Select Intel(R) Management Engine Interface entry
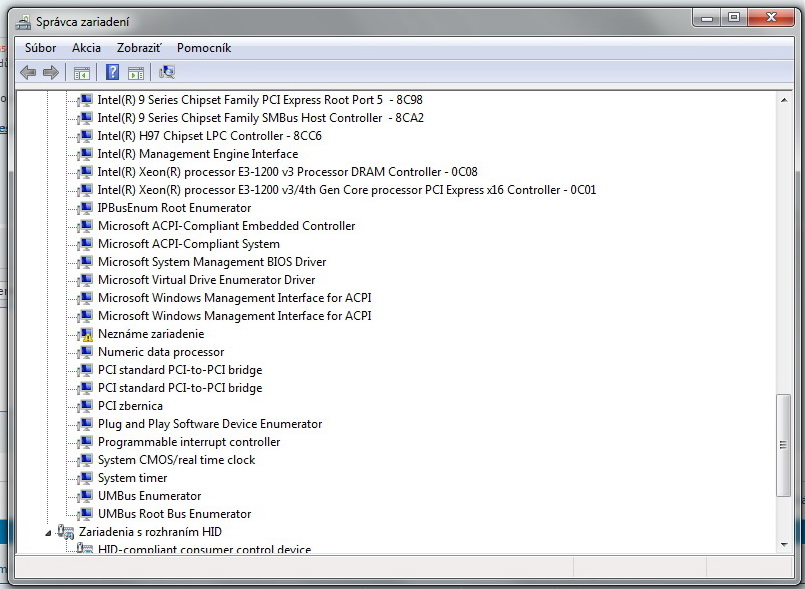Viewport: 805px width, 589px height. (x=198, y=154)
